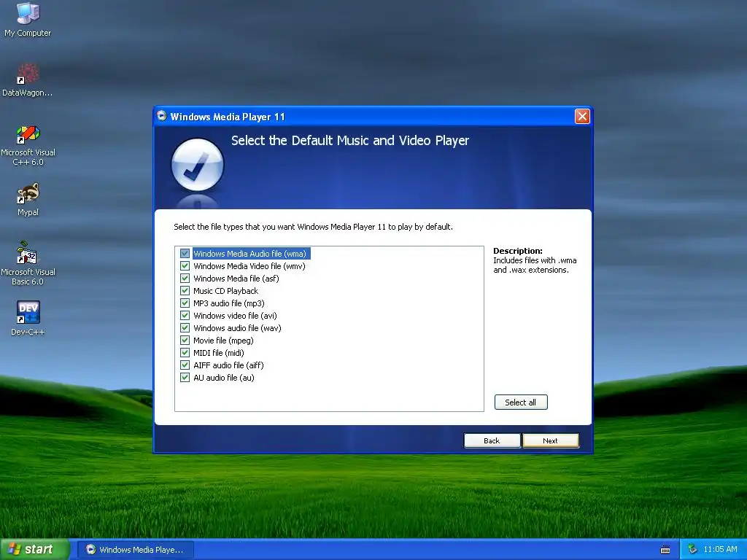Click Next to continue setup
Image resolution: width=747 pixels, height=560 pixels.
(551, 441)
